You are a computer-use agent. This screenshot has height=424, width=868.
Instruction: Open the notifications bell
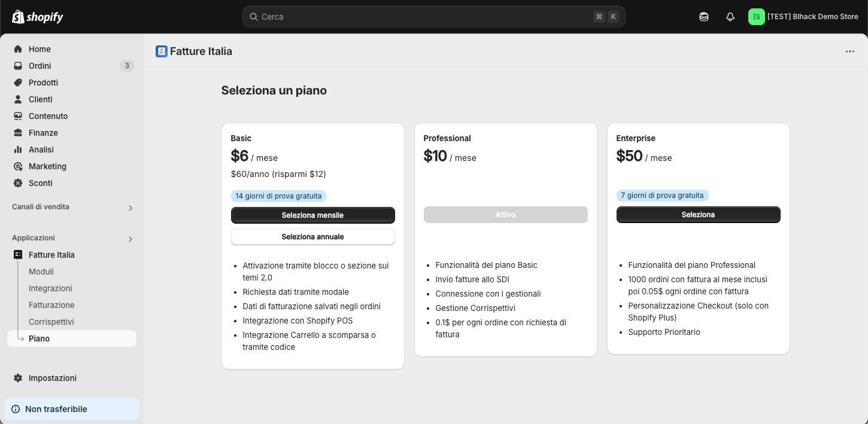point(730,17)
